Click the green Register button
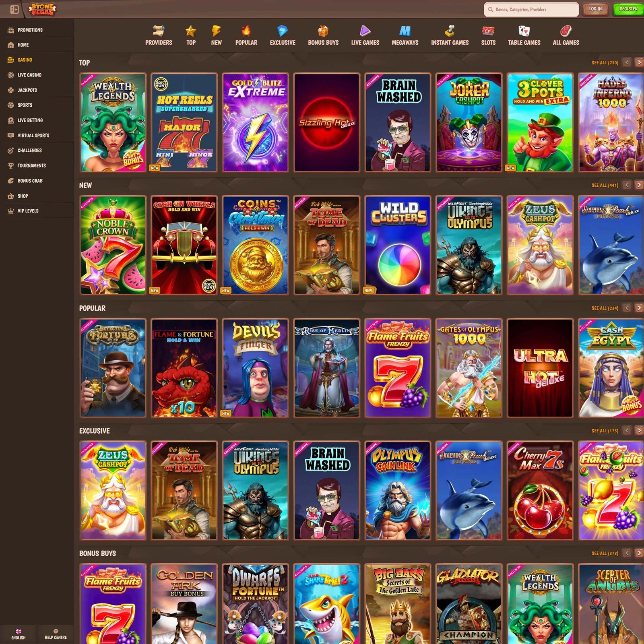This screenshot has height=644, width=644. pos(628,9)
